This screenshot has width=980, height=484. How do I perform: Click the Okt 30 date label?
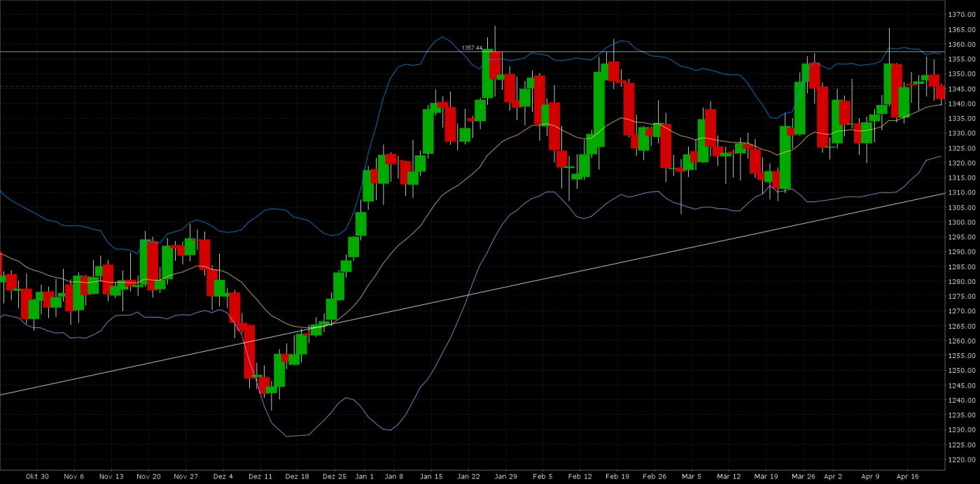coord(36,476)
